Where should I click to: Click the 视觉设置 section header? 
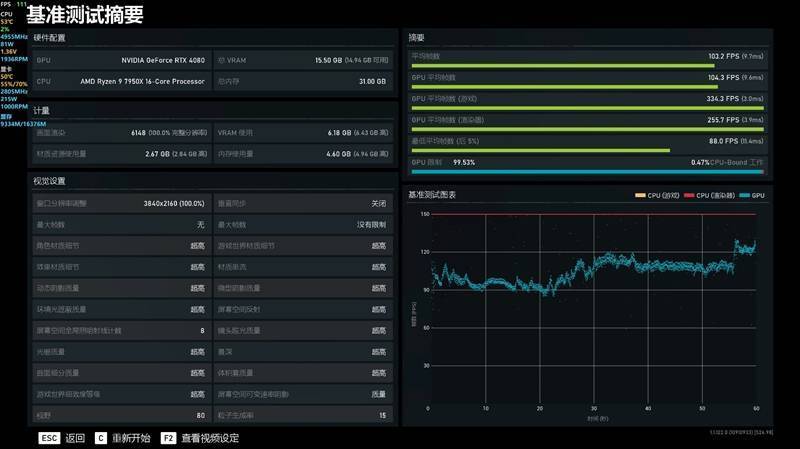49,181
